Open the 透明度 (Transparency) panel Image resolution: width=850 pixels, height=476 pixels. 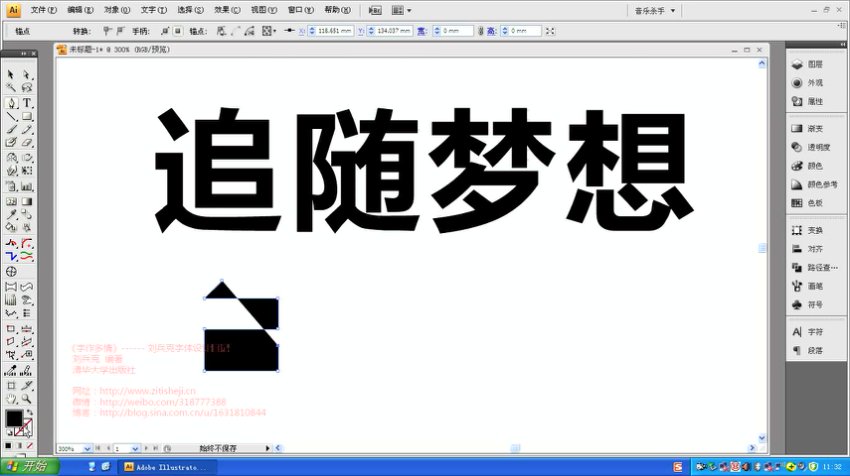[x=817, y=147]
